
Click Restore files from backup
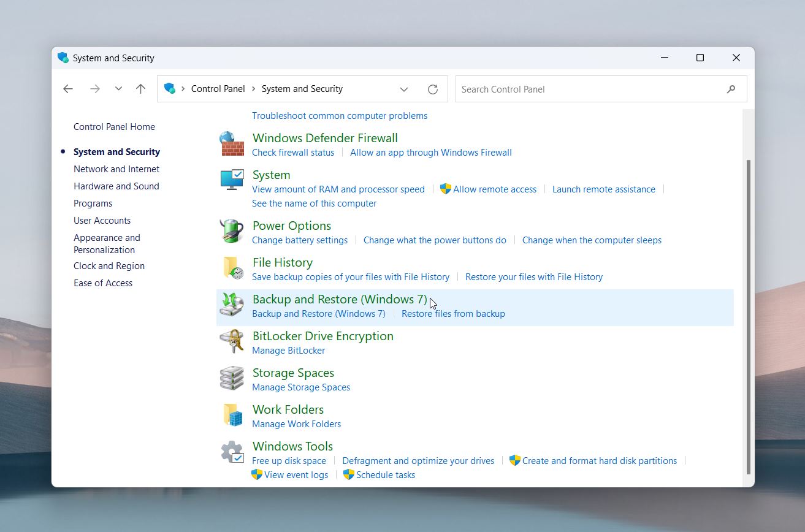coord(453,314)
